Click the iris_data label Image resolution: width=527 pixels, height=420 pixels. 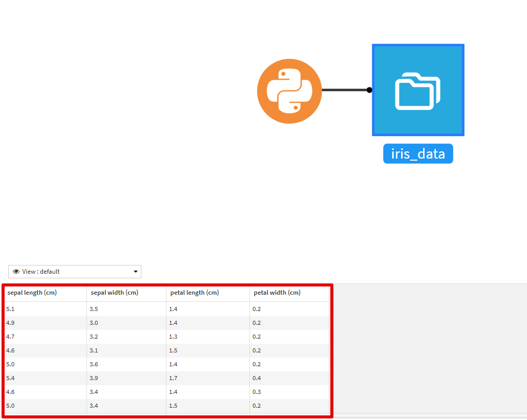418,154
